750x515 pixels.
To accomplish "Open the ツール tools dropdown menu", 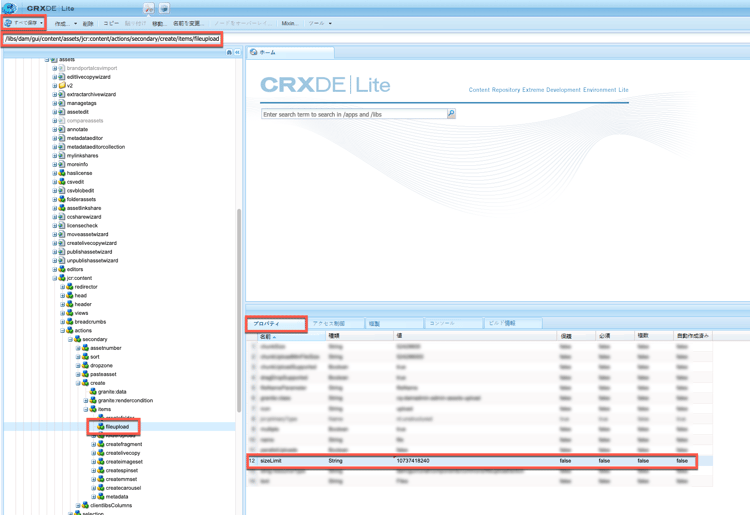I will point(320,23).
